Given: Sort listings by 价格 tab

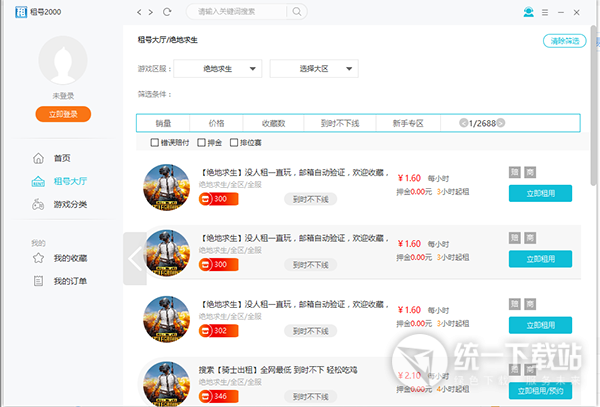Looking at the screenshot, I should click(216, 123).
